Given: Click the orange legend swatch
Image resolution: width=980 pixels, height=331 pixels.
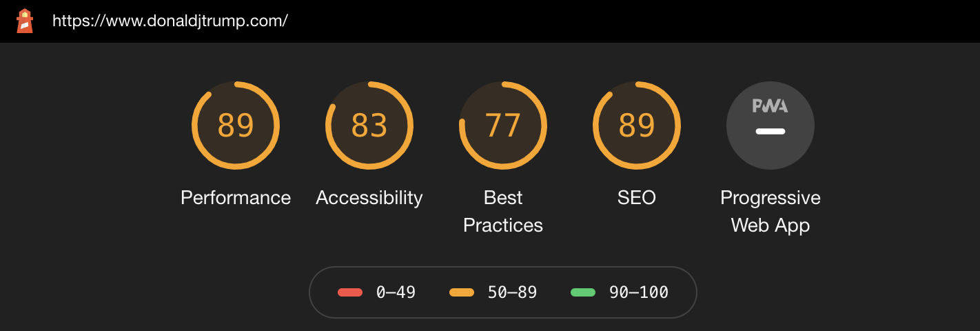Looking at the screenshot, I should [462, 292].
